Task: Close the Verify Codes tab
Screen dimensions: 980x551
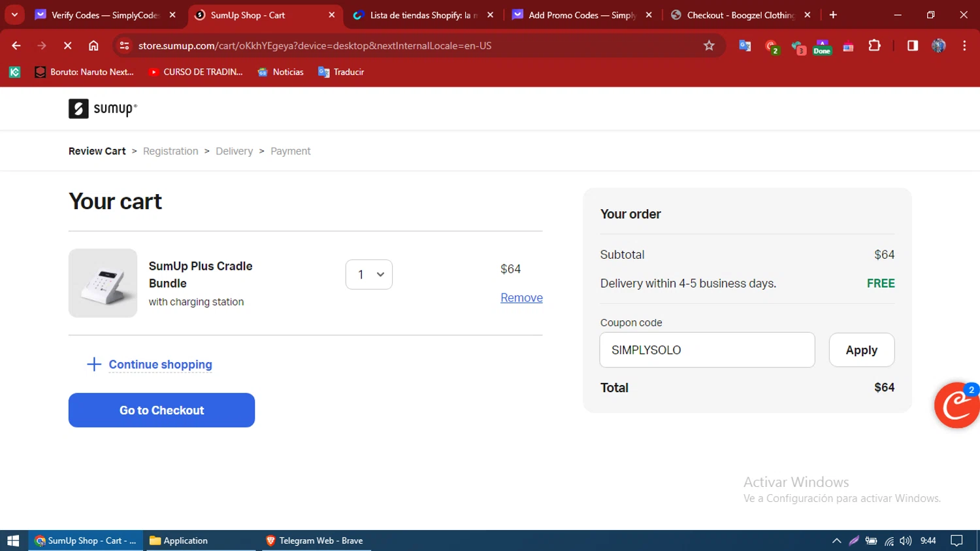Action: pos(172,14)
